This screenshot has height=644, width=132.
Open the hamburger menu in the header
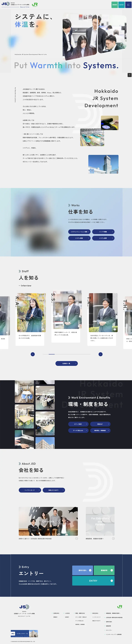(128, 5)
